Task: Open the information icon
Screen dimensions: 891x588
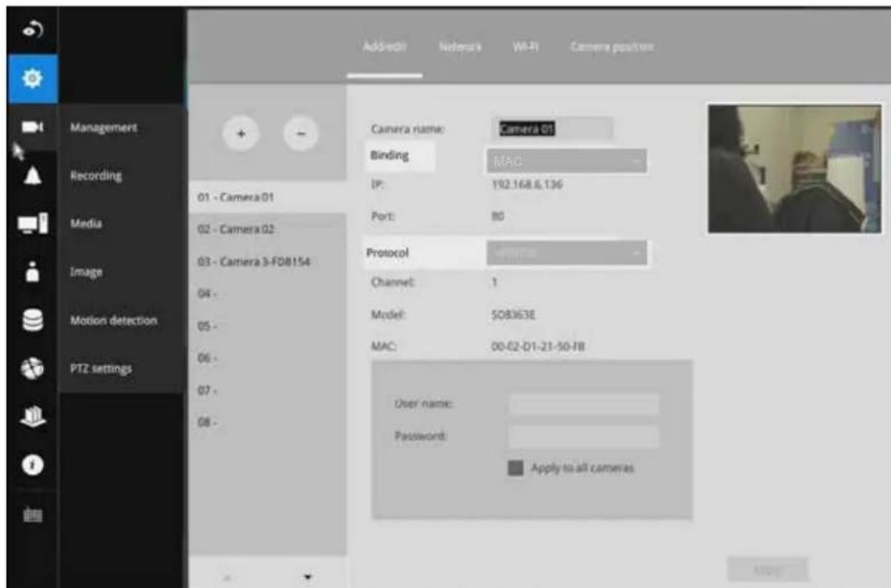Action: [x=33, y=465]
